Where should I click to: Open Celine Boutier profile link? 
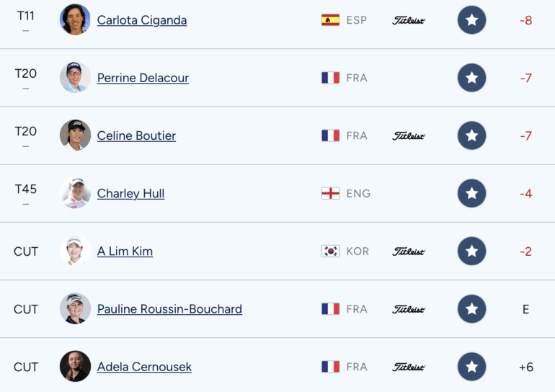pos(136,135)
